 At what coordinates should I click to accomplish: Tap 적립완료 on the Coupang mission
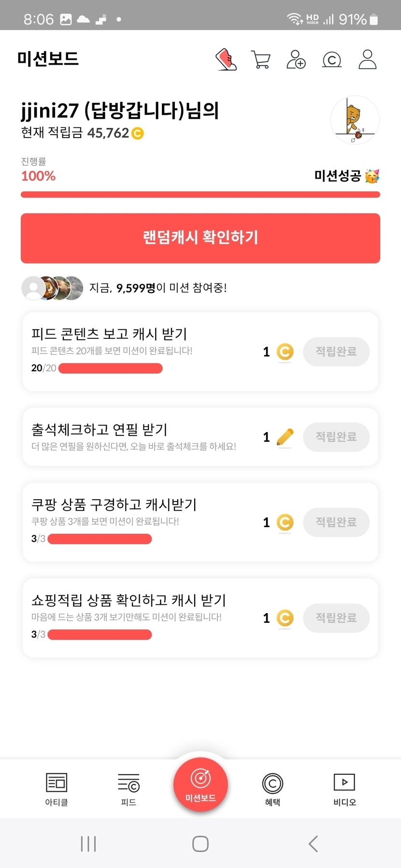click(336, 522)
